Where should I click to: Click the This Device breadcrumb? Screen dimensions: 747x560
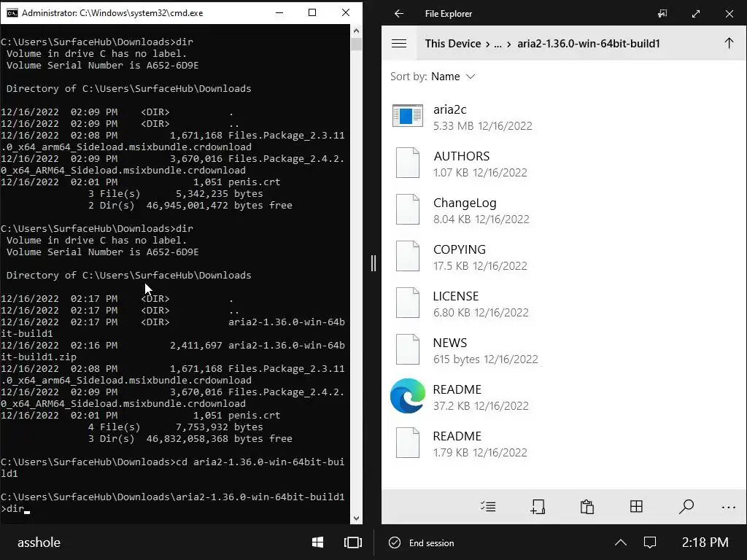pyautogui.click(x=452, y=44)
